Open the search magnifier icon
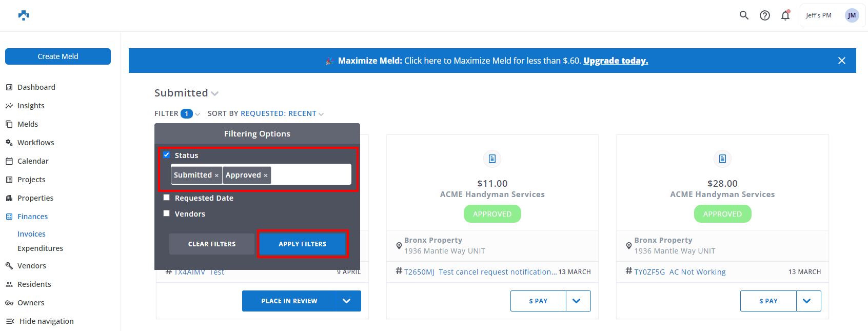868x331 pixels. click(744, 15)
